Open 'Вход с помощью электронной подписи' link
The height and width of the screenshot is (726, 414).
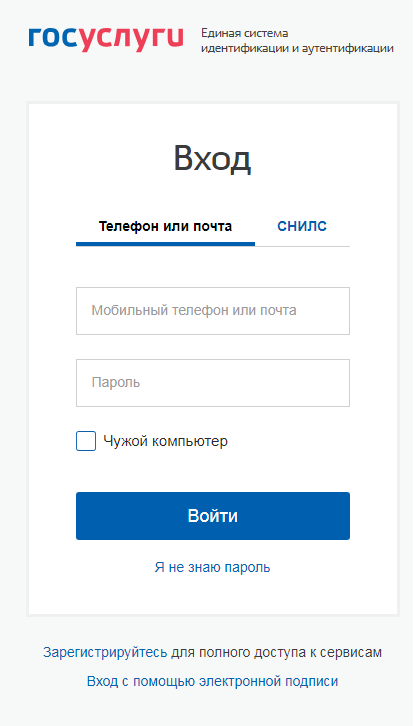[212, 682]
